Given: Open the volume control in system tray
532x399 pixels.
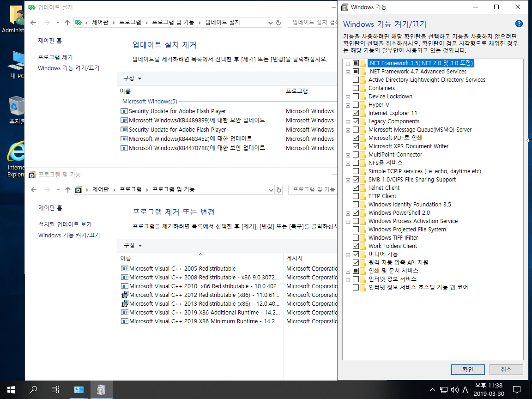Looking at the screenshot, I should pyautogui.click(x=454, y=390).
